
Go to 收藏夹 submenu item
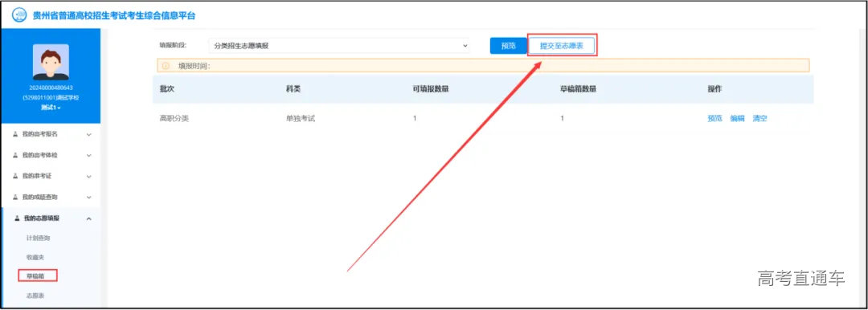(x=35, y=258)
